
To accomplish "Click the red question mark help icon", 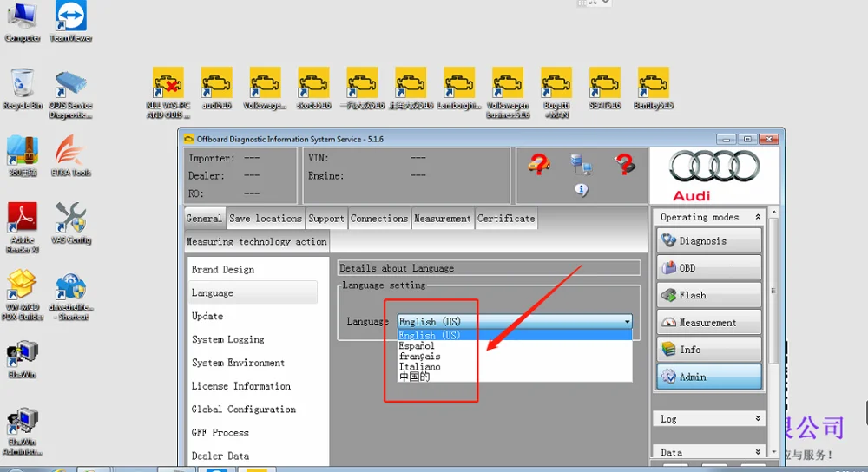I will (x=624, y=164).
